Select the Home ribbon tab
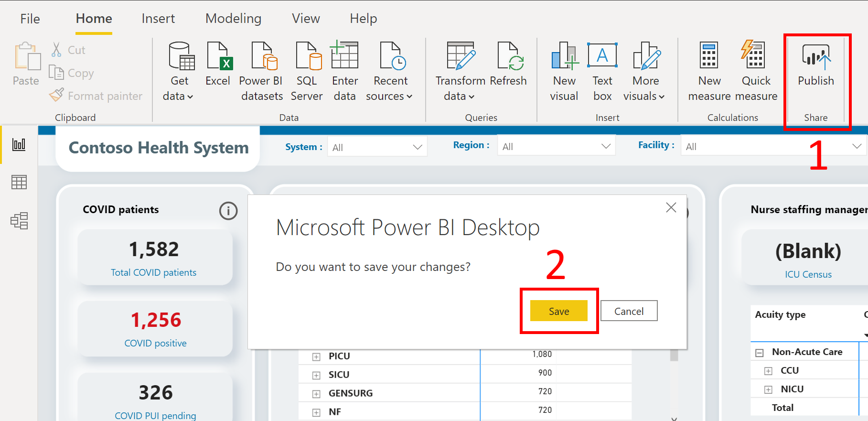 point(94,19)
